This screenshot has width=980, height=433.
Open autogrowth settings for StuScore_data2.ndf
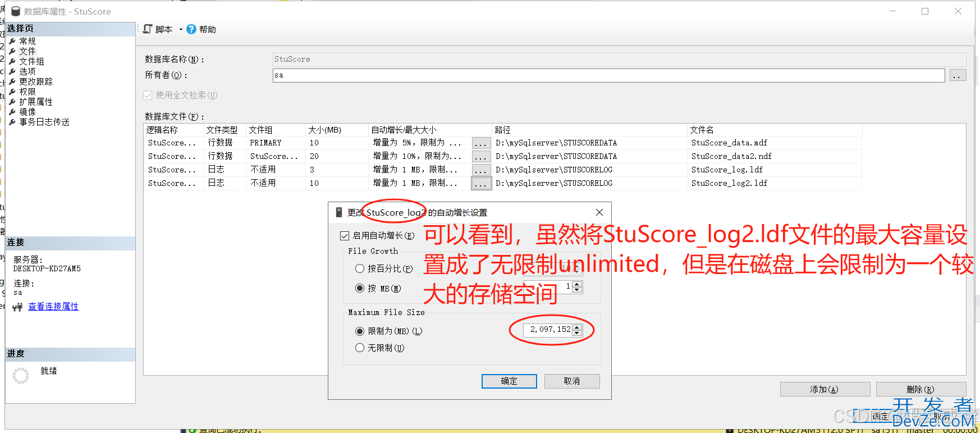point(481,157)
